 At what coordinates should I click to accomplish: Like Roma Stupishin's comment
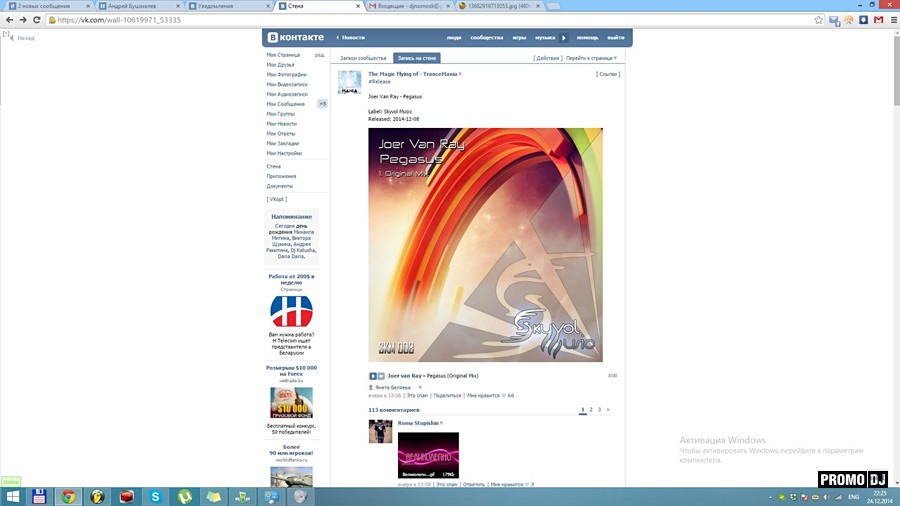coord(510,484)
